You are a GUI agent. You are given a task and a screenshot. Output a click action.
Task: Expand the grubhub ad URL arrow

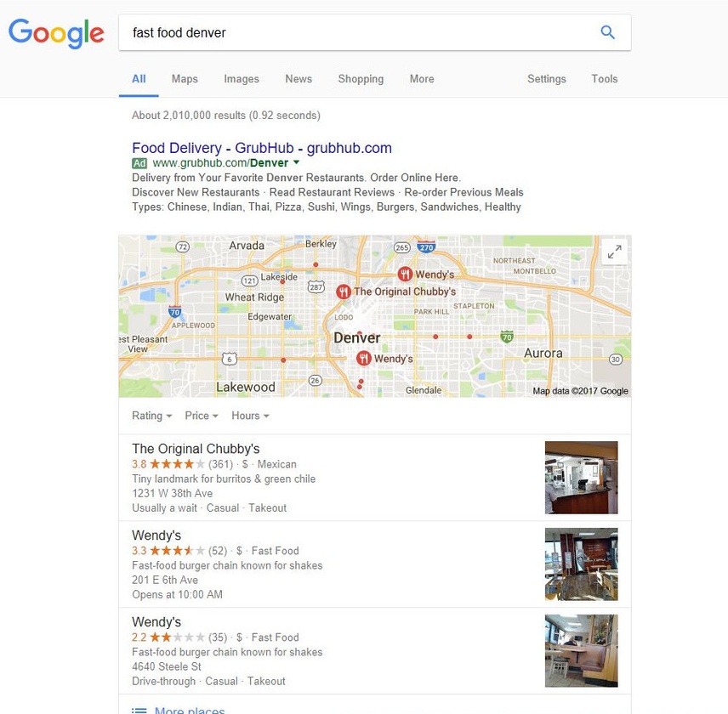pyautogui.click(x=296, y=163)
